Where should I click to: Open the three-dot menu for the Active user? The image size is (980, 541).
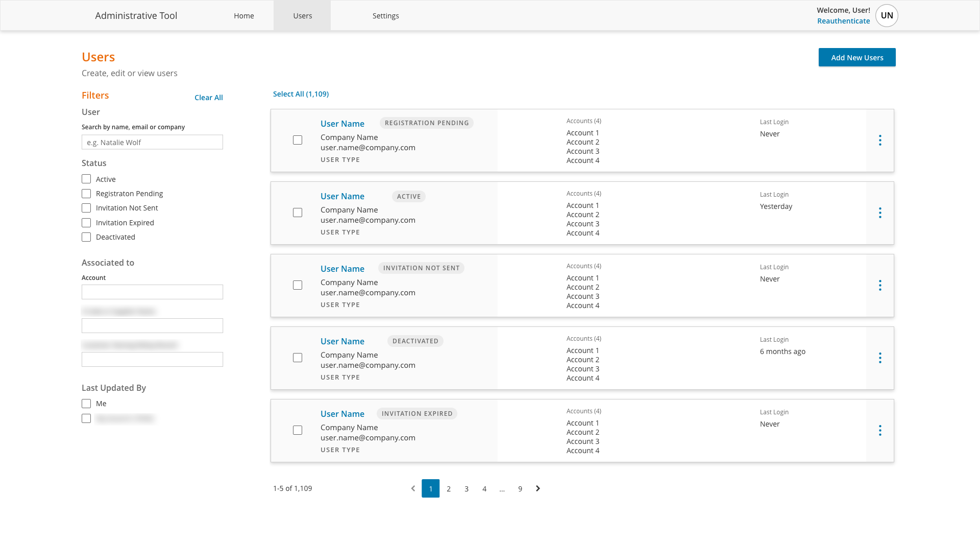pos(880,213)
